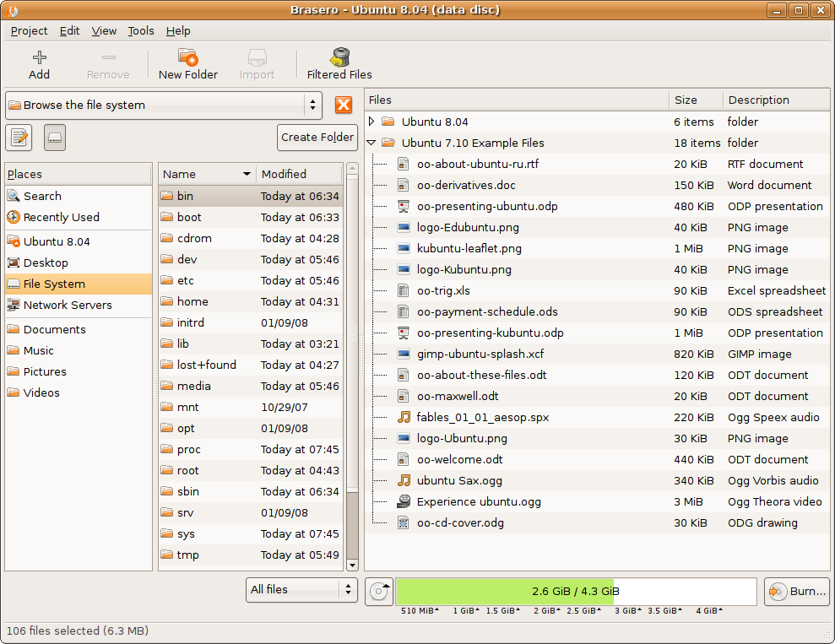Click the Add files toolbar icon
The image size is (835, 644).
pos(39,64)
